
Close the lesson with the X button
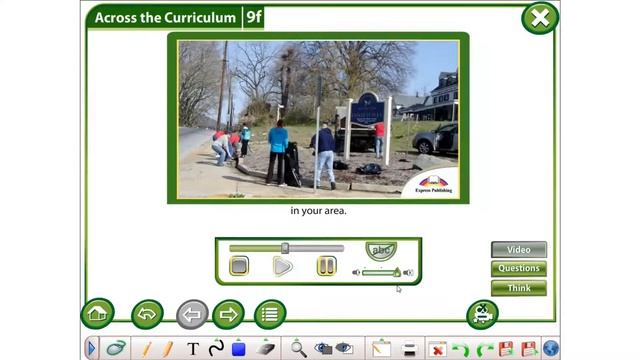(x=540, y=18)
